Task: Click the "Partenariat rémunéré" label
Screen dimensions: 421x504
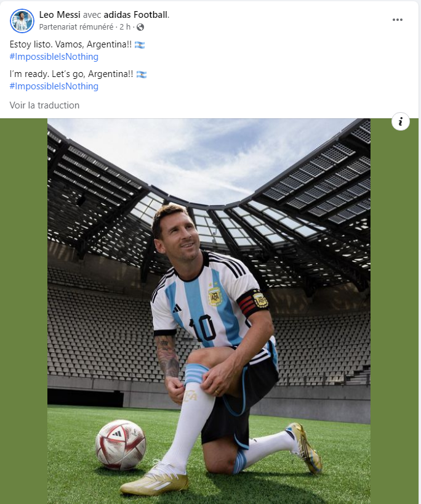Action: pos(76,27)
